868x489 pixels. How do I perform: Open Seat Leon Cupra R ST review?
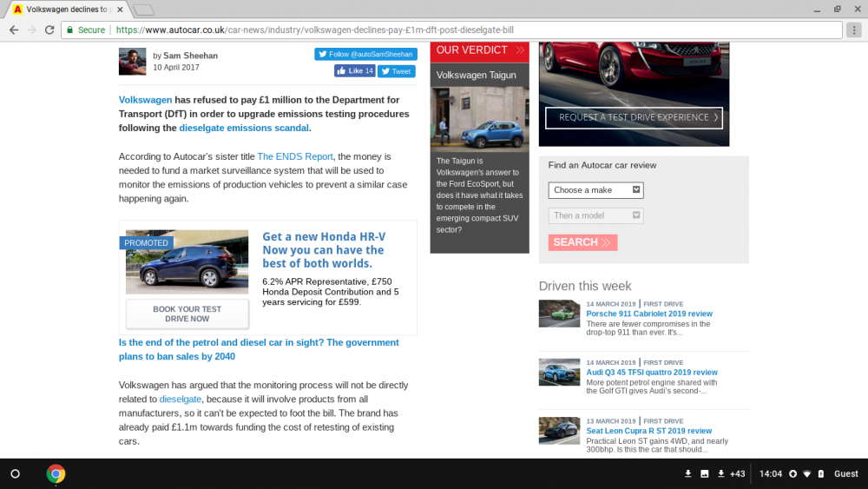coord(648,431)
